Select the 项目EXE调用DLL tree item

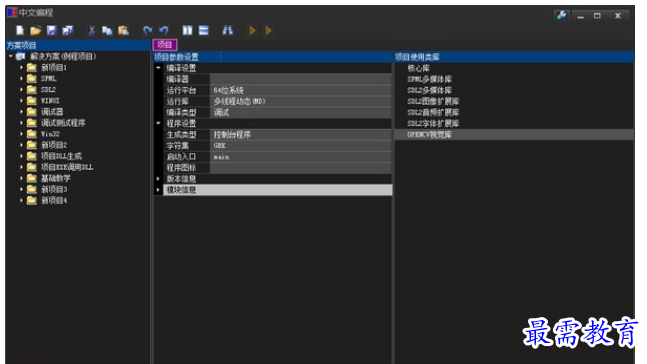(x=67, y=167)
